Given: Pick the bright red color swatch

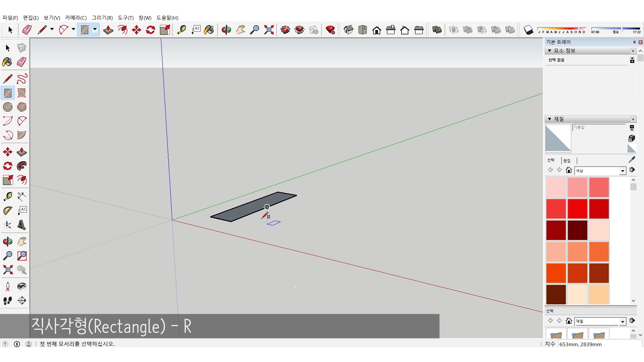Looking at the screenshot, I should tap(577, 208).
